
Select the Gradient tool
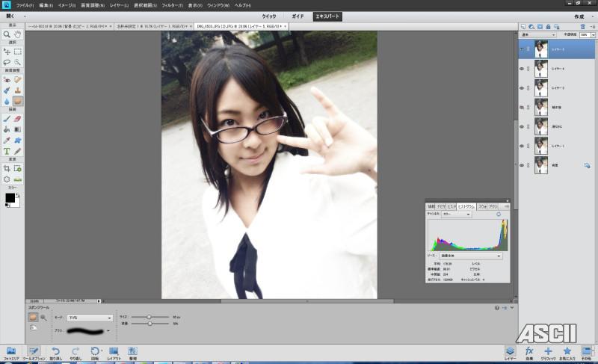17,129
